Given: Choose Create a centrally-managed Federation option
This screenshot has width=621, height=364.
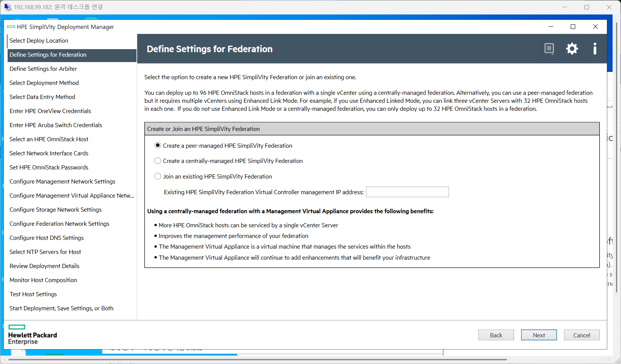Looking at the screenshot, I should click(x=157, y=161).
